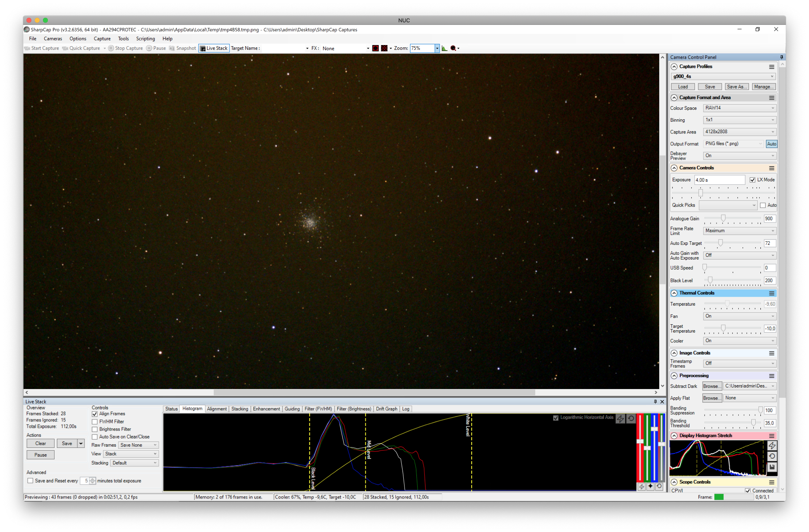Click the focus magnifier toolbar icon
This screenshot has height=532, width=809.
(453, 48)
